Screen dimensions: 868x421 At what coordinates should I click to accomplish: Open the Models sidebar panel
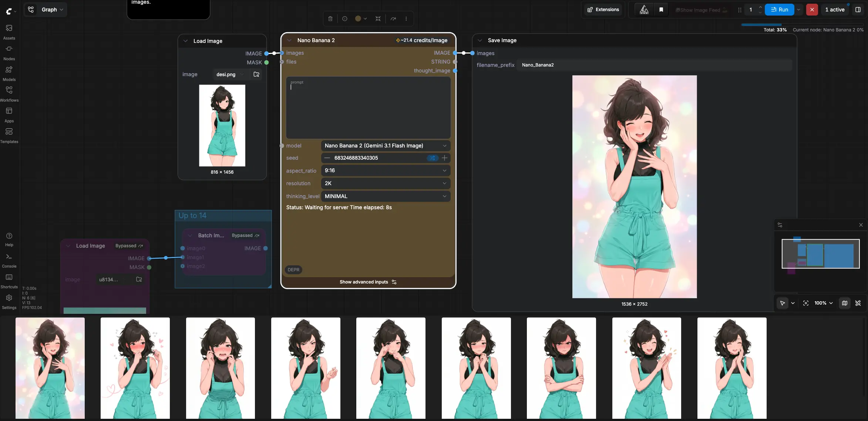pyautogui.click(x=9, y=73)
